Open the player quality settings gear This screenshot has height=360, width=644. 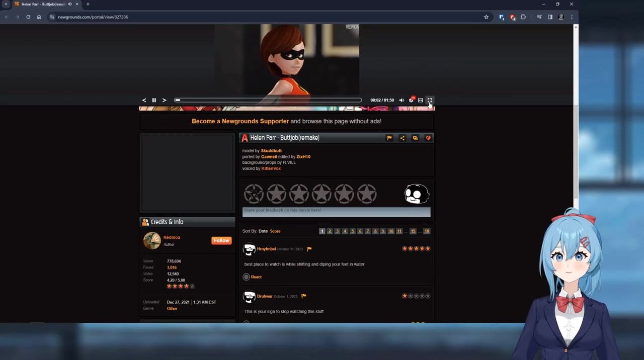[x=411, y=100]
